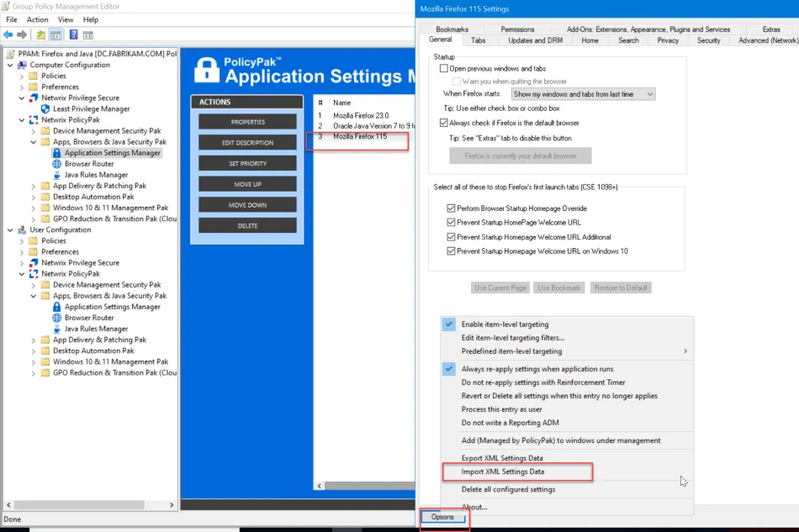
Task: Click Netwrix Privilege Secure icon under Computer Configuration
Action: point(34,97)
